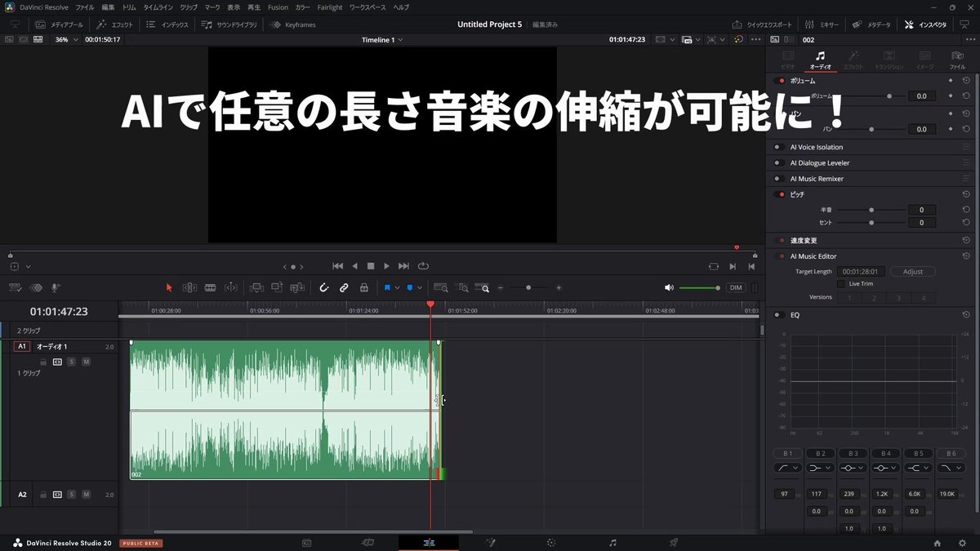Open the Fairlight menu
The height and width of the screenshot is (551, 980).
point(330,7)
